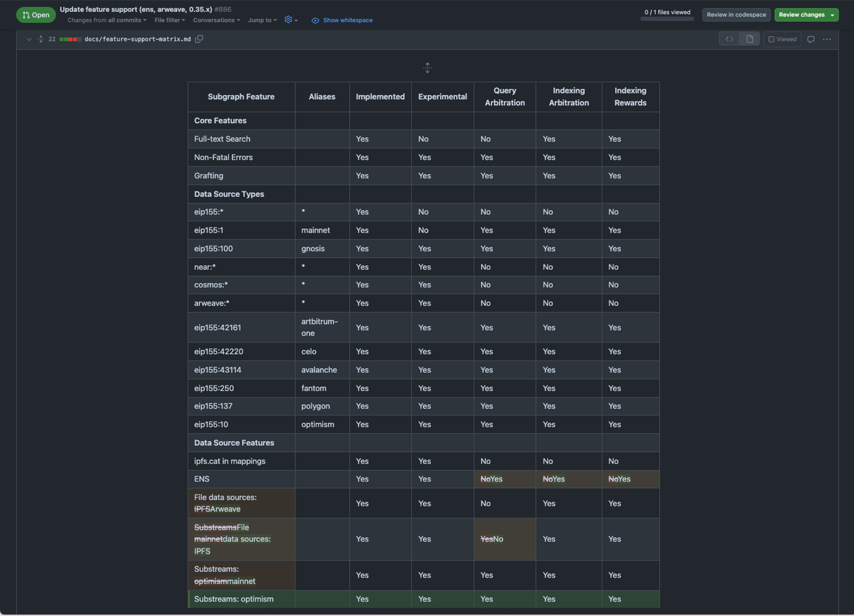Image resolution: width=854 pixels, height=616 pixels.
Task: Expand all lines icon beside file name
Action: pyautogui.click(x=40, y=39)
